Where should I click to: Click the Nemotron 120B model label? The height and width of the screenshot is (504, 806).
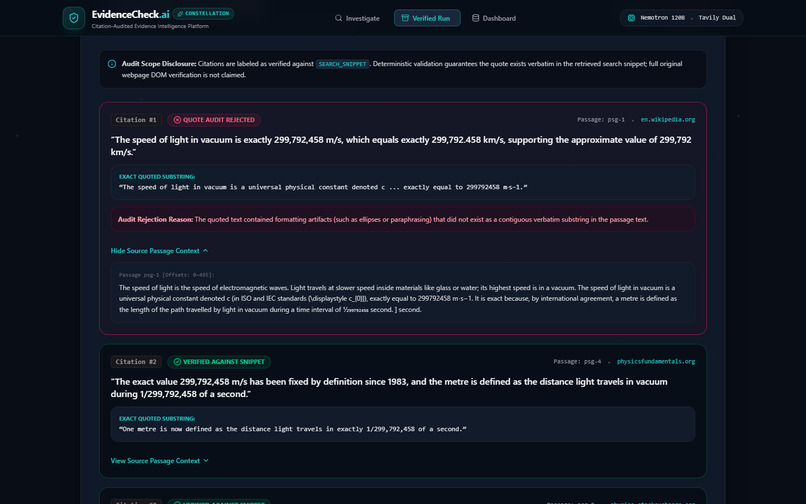tap(662, 17)
